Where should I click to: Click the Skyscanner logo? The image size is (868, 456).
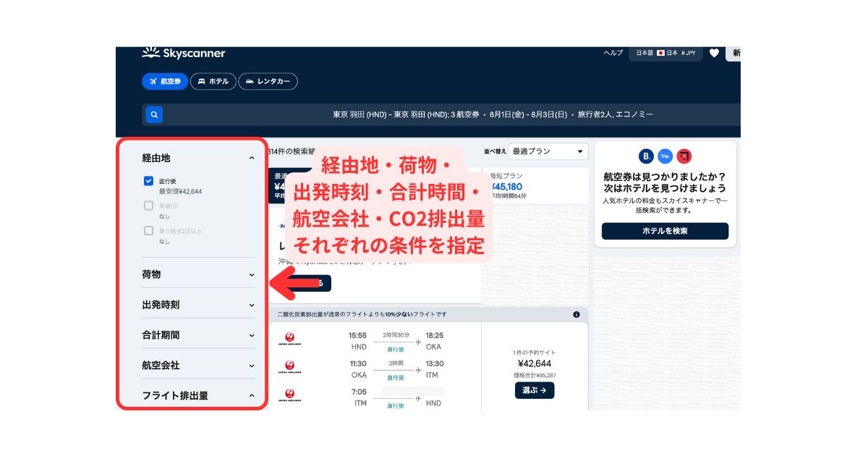(184, 53)
